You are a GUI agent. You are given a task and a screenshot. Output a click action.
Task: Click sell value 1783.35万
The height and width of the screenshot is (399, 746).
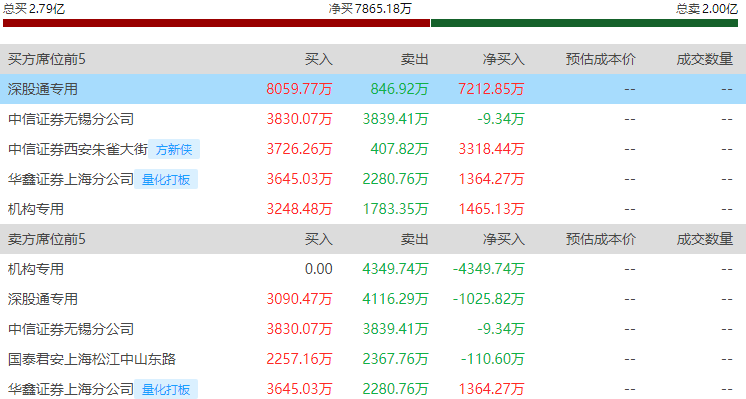[395, 209]
